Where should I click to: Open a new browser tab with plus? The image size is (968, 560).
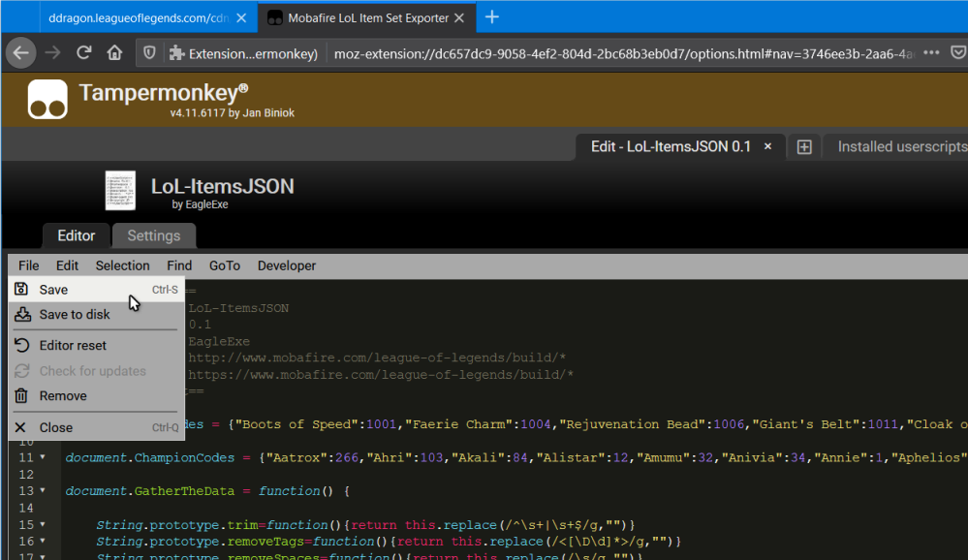[492, 17]
